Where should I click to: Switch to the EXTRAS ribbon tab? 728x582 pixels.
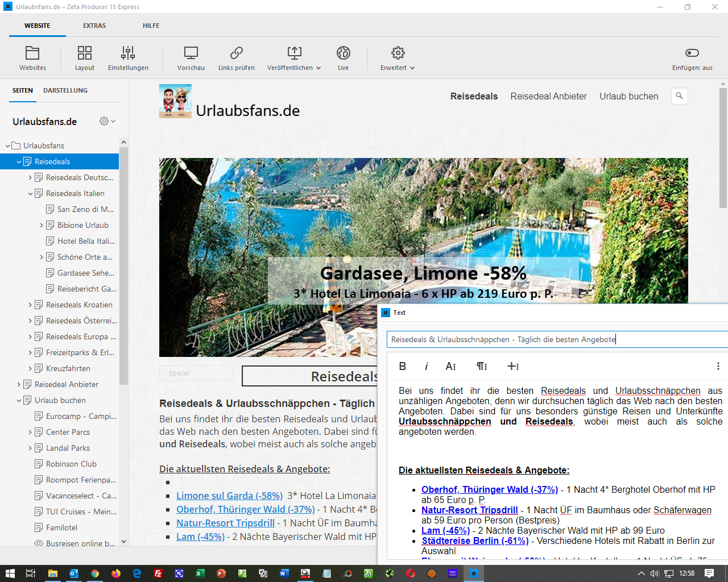[x=94, y=26]
